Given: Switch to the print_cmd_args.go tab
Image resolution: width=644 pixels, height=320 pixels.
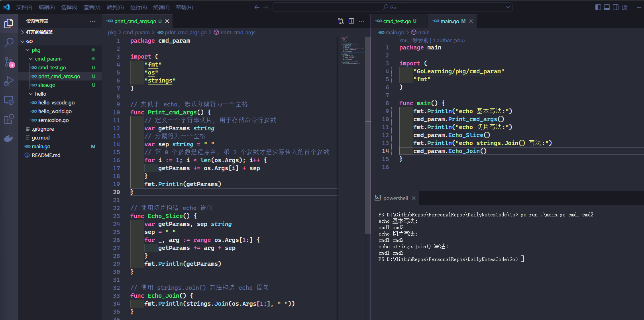Looking at the screenshot, I should (138, 21).
